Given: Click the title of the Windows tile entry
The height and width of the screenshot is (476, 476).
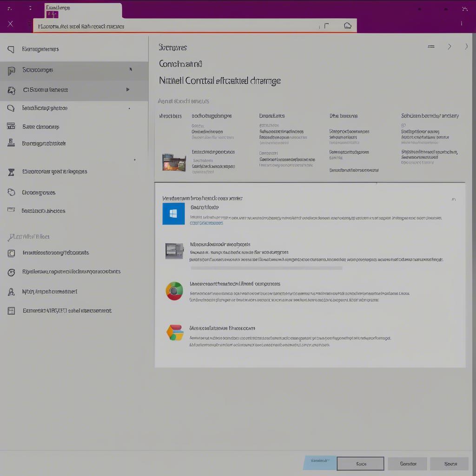Looking at the screenshot, I should 205,207.
